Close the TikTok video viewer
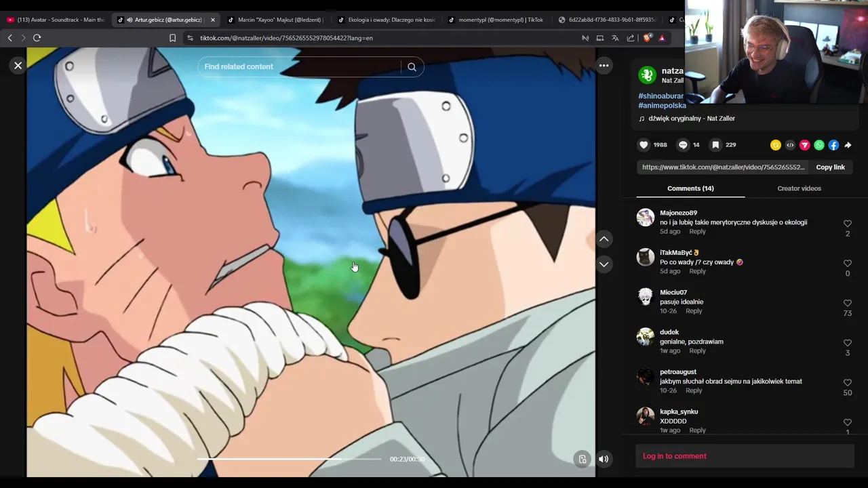868x488 pixels. tap(18, 66)
